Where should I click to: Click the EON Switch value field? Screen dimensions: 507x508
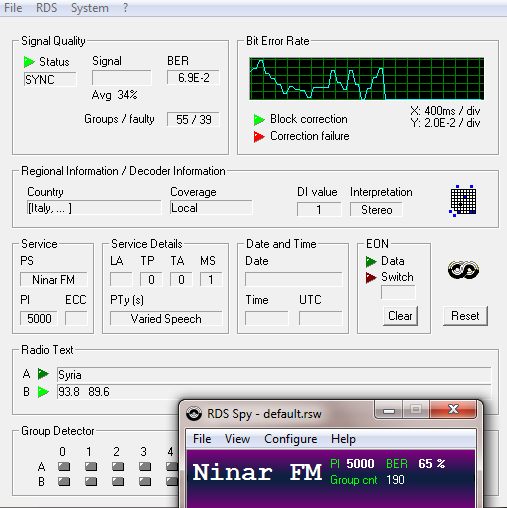click(x=398, y=292)
